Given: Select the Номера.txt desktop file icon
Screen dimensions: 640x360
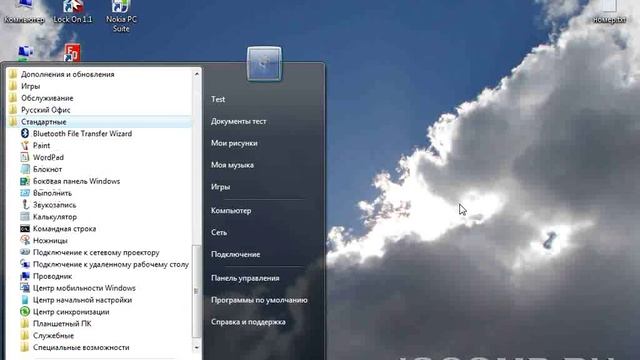Looking at the screenshot, I should pos(609,6).
